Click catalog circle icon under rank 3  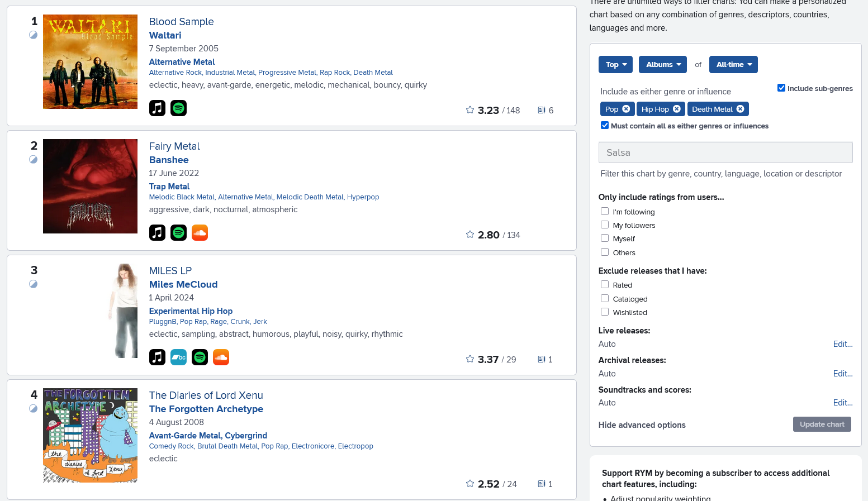point(34,284)
